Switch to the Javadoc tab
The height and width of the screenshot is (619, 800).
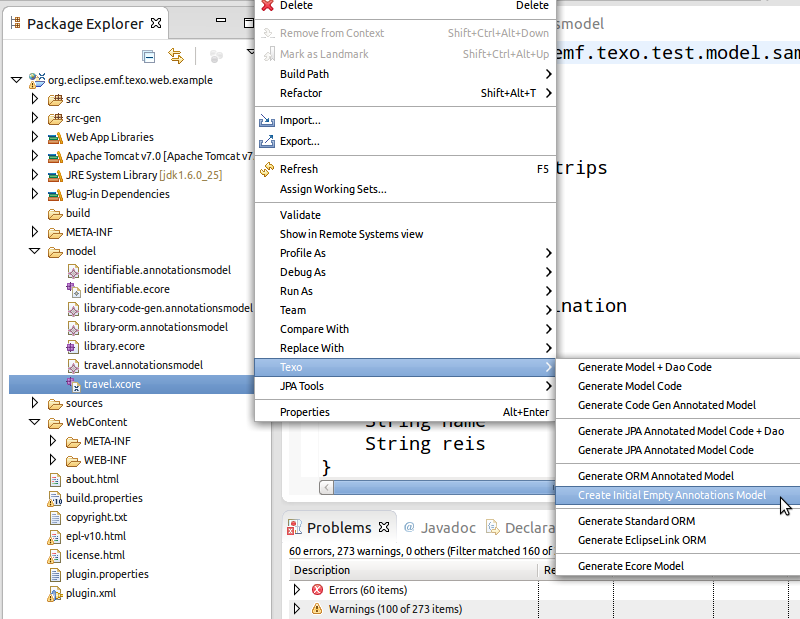click(x=440, y=527)
